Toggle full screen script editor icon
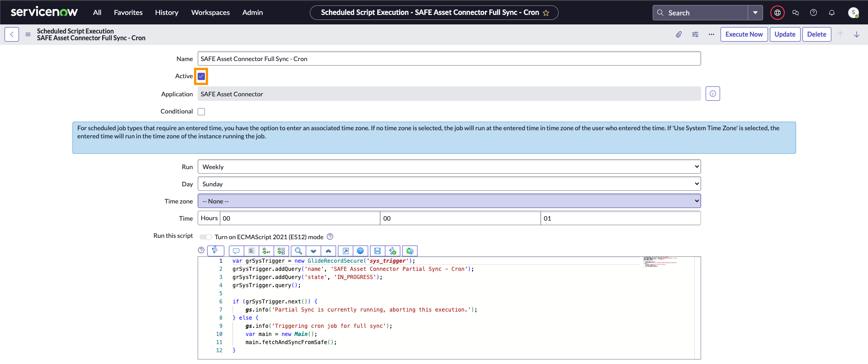868x364 pixels. 345,251
